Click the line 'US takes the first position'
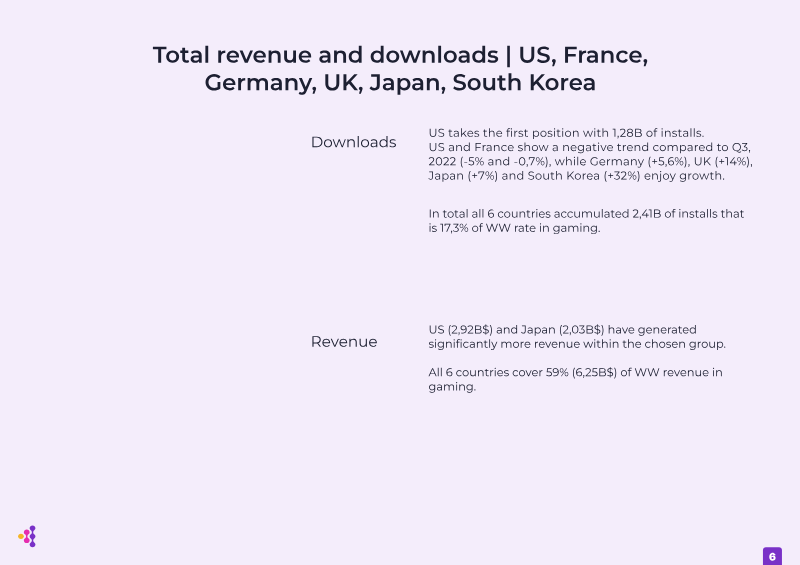Viewport: 800px width, 565px height. [x=566, y=133]
